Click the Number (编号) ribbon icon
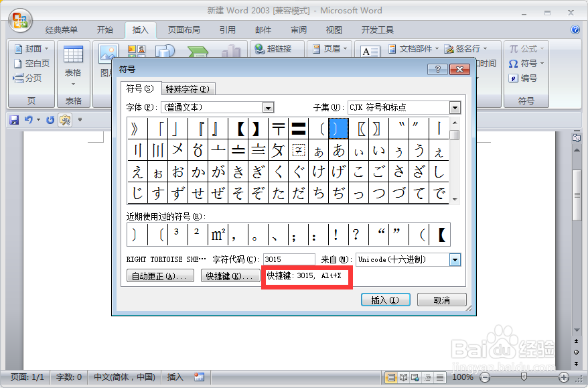Viewport: 588px width, 388px height. (523, 78)
